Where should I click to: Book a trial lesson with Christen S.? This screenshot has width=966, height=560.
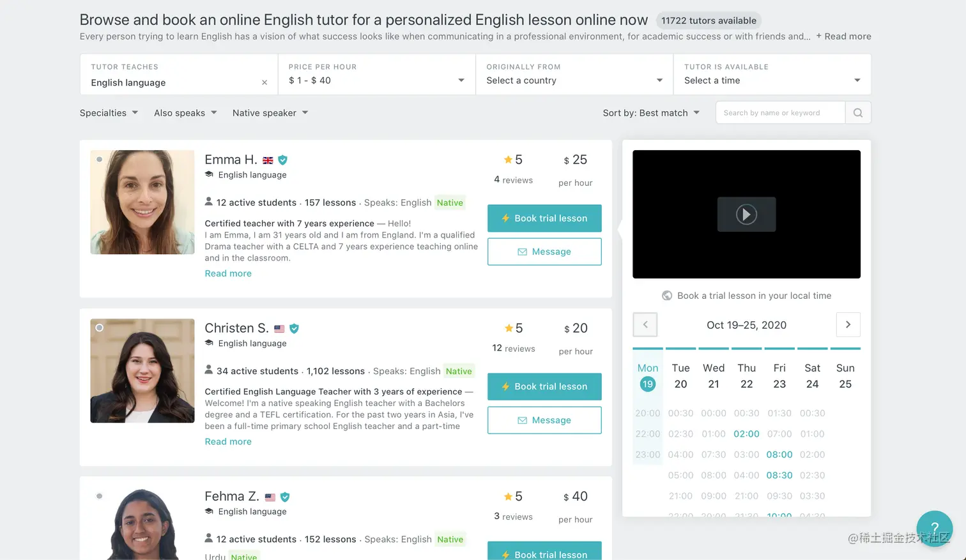click(x=544, y=387)
